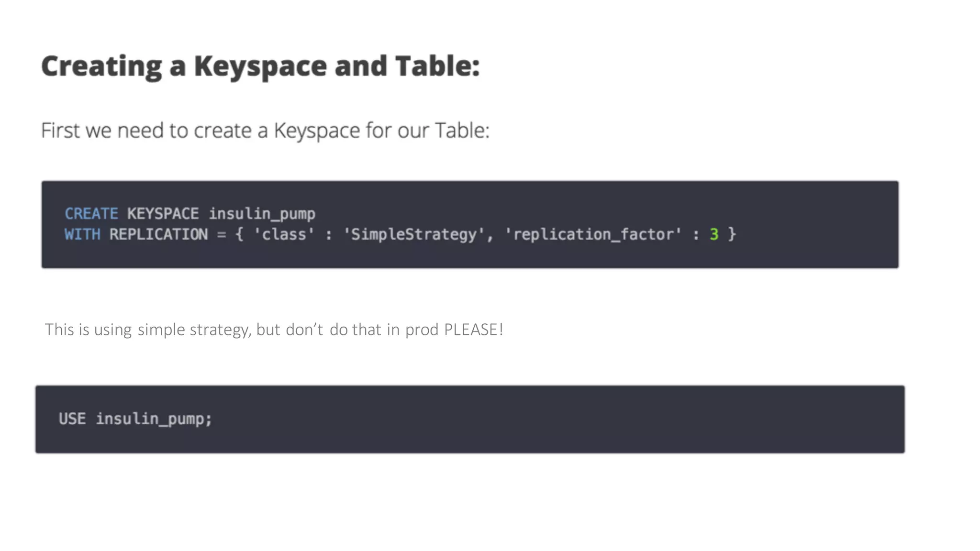Click the 'First we need to create' sentence

[x=265, y=131]
